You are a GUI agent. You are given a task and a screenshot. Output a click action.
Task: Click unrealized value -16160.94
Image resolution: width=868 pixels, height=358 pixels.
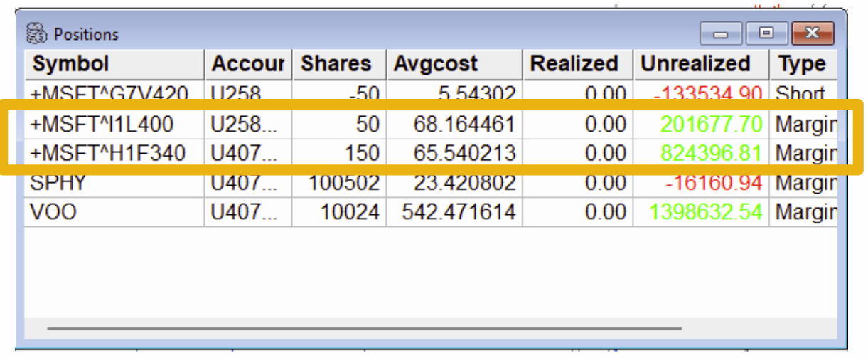click(x=714, y=183)
